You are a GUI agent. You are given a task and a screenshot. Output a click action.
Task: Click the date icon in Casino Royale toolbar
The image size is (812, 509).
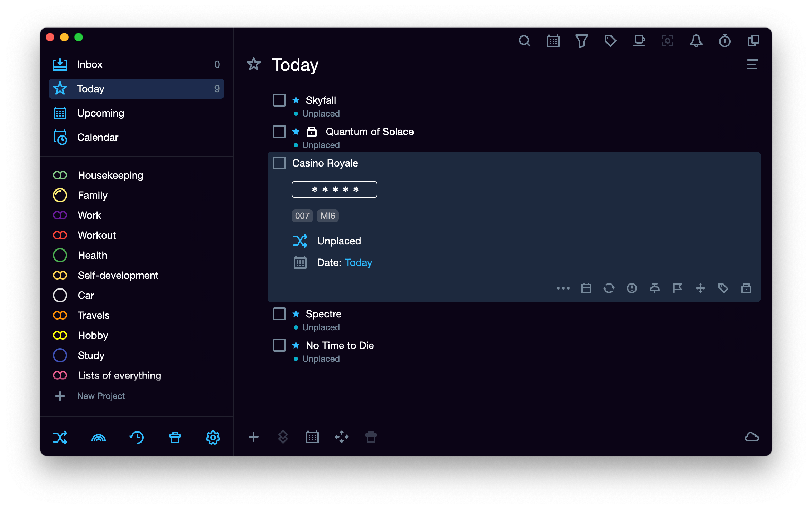click(x=586, y=288)
